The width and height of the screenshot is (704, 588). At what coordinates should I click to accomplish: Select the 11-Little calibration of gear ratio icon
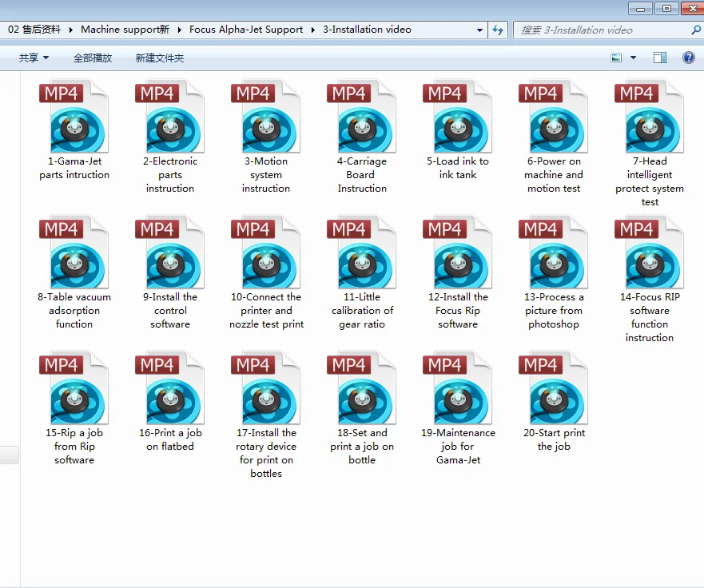tap(362, 252)
